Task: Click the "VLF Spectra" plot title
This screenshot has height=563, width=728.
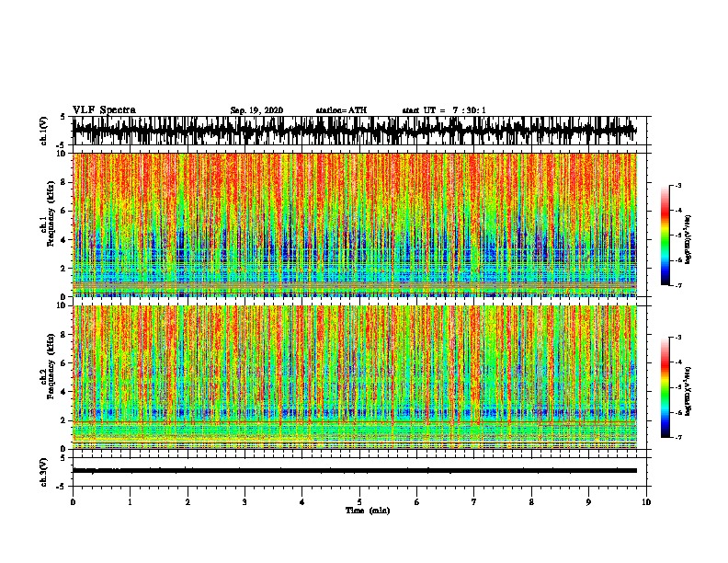Action: tap(104, 110)
